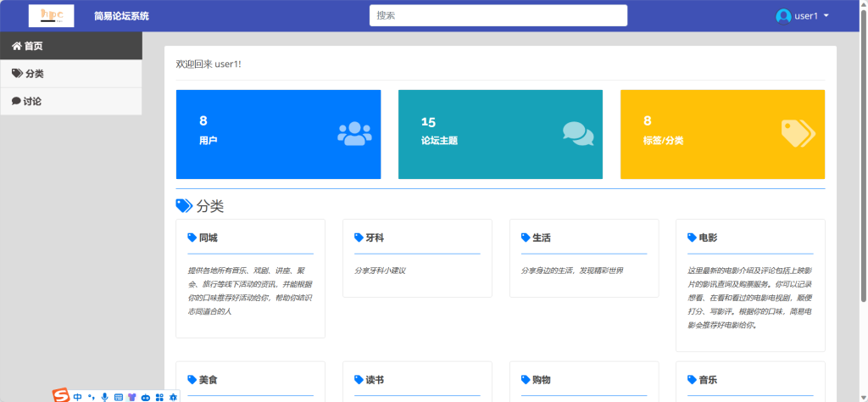Select the tag icon beside 购物

coord(526,379)
